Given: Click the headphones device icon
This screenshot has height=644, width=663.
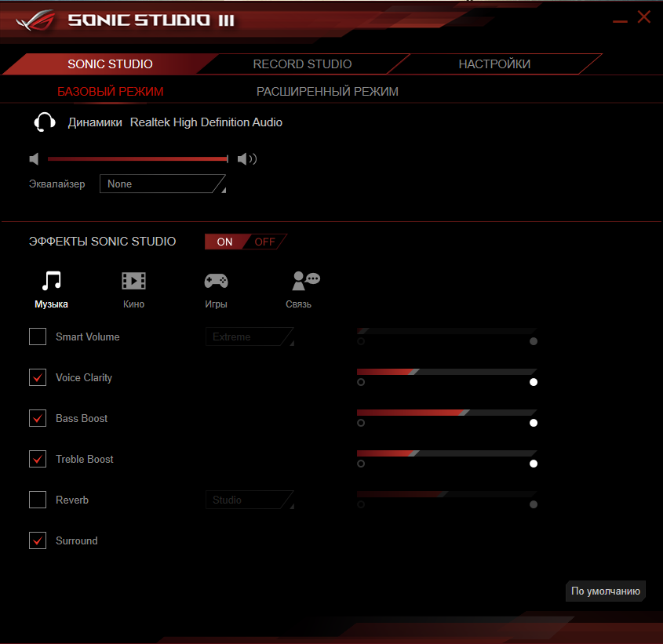Looking at the screenshot, I should coord(45,122).
